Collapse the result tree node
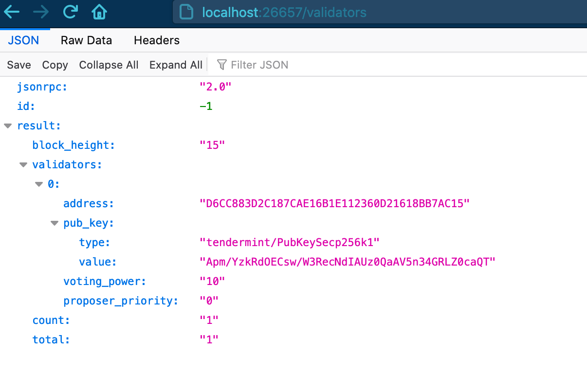This screenshot has width=587, height=392. [x=7, y=125]
